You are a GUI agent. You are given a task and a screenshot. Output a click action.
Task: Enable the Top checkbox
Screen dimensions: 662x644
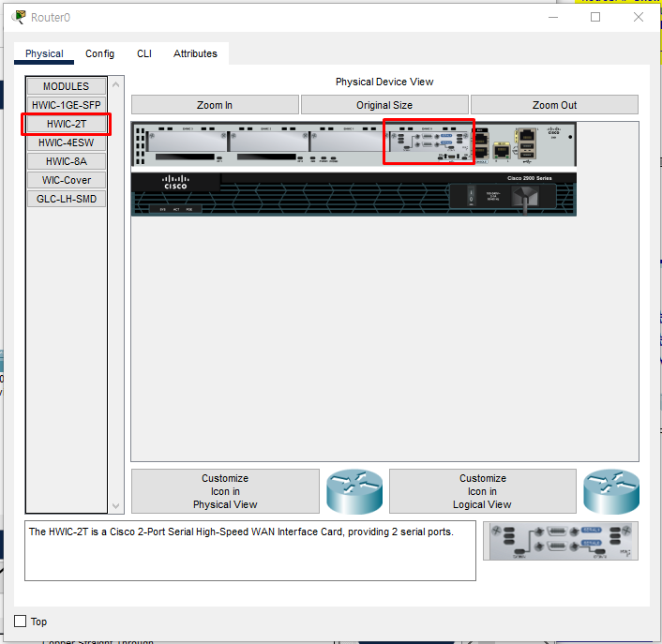[x=20, y=621]
